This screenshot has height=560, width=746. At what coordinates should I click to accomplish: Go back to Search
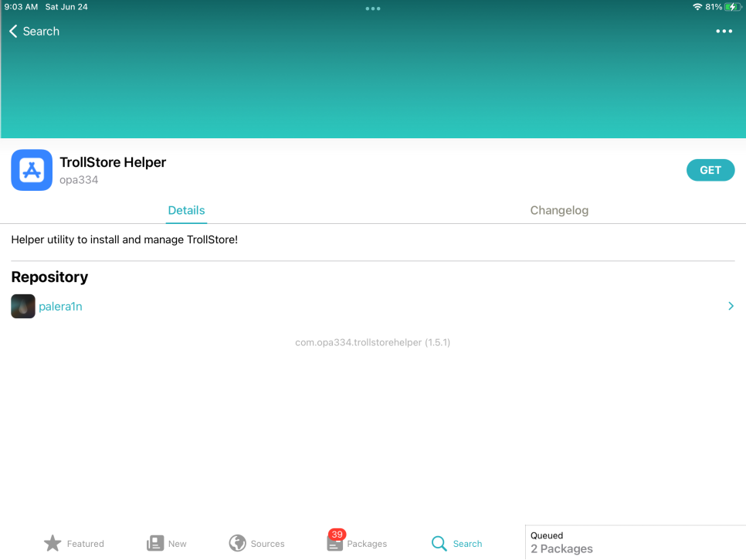34,32
